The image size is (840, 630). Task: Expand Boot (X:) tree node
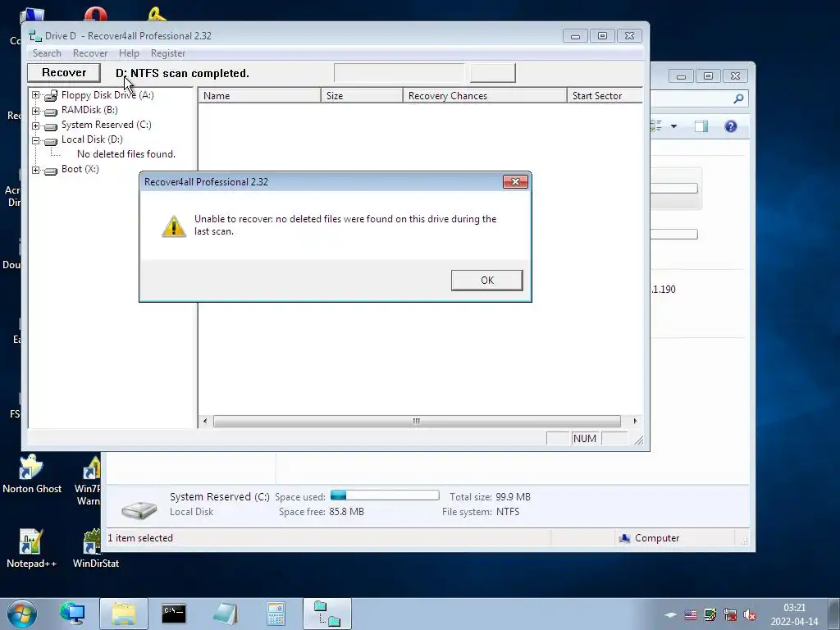click(x=35, y=170)
